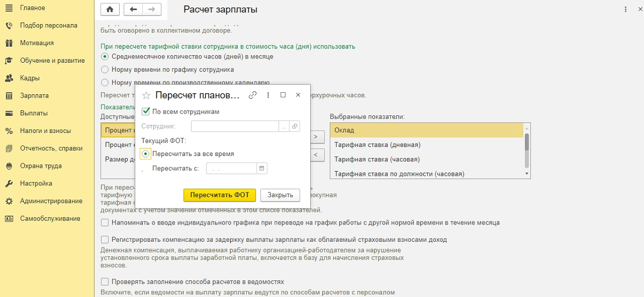Open Зарплата calculator icon in sidebar
Viewport: 644px width, 297px height.
click(x=9, y=95)
